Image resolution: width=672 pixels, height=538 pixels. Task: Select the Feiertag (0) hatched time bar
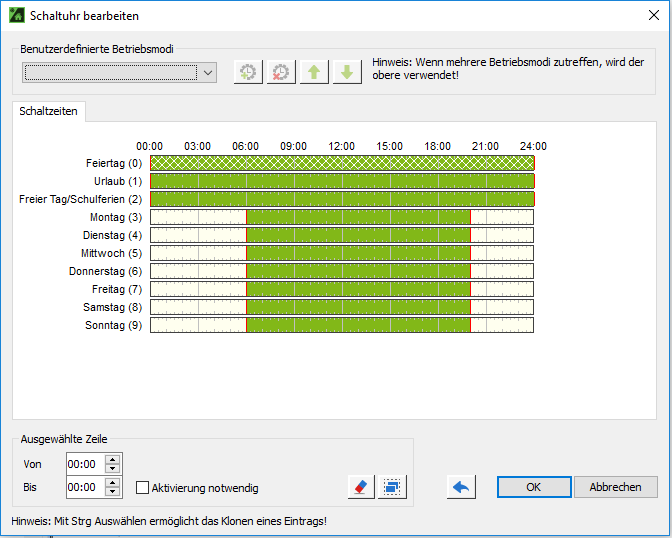pyautogui.click(x=342, y=163)
